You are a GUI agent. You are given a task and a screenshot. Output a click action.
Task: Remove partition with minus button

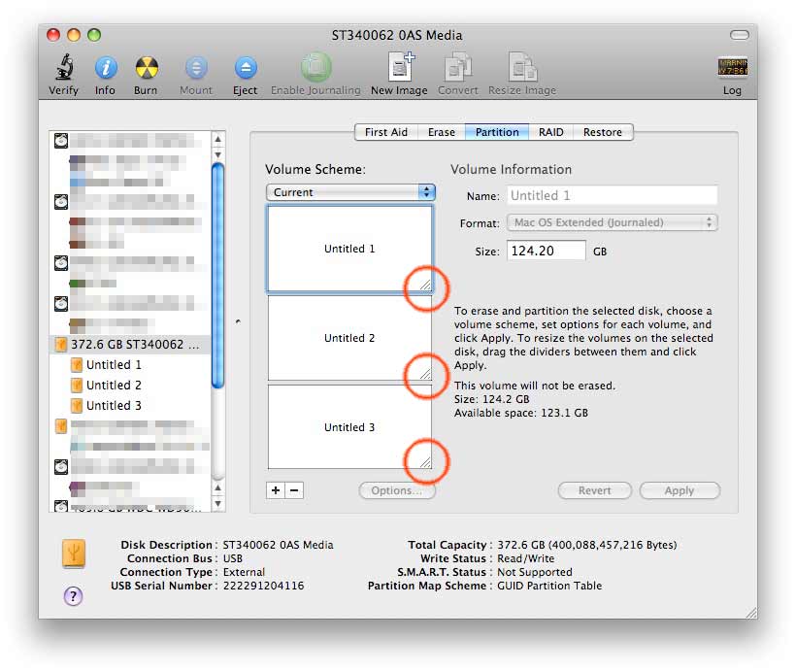[x=294, y=490]
